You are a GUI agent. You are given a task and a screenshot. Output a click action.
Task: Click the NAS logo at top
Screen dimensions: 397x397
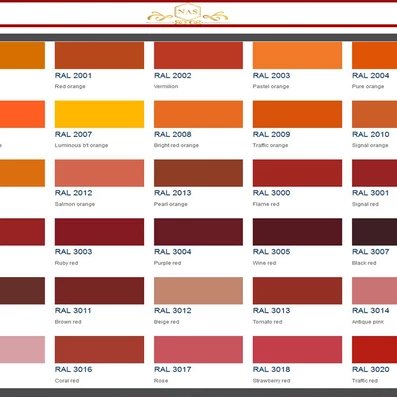tap(188, 14)
